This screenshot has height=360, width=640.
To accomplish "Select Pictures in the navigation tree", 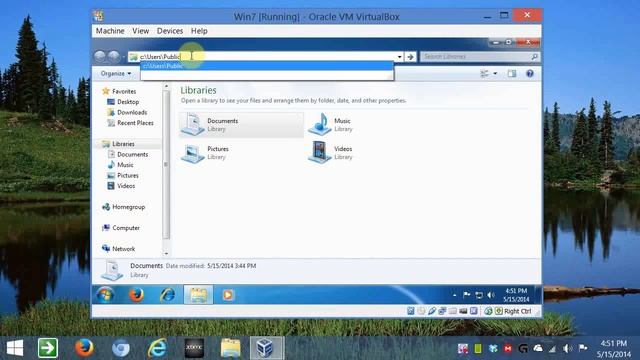I will pyautogui.click(x=123, y=176).
